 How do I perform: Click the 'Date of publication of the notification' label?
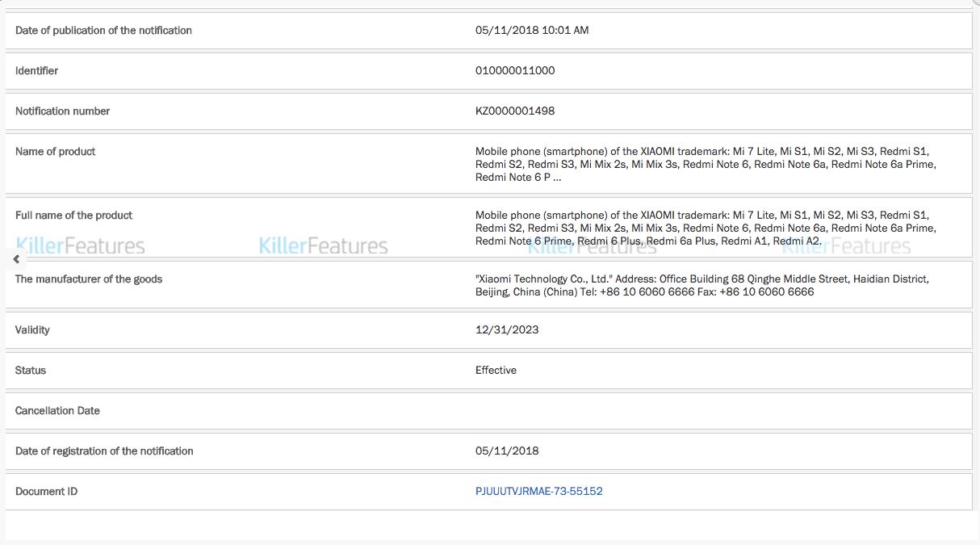pos(103,30)
